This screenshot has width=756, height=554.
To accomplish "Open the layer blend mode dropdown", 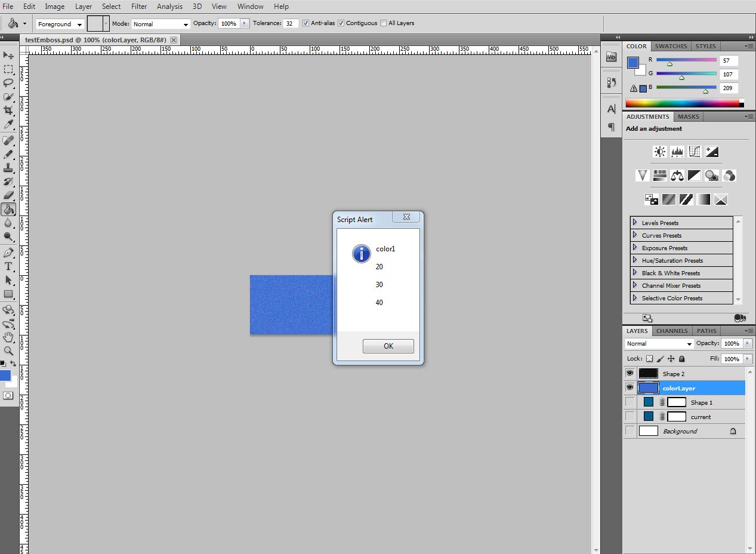I will click(659, 344).
